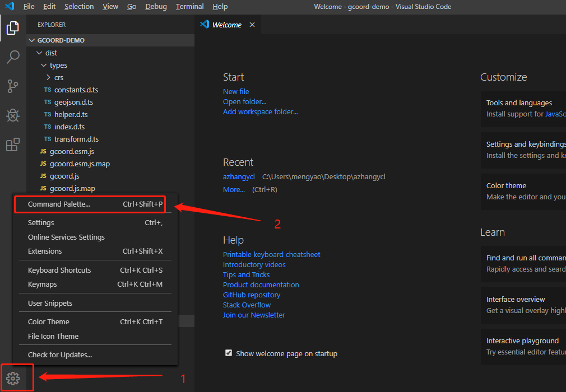Click the New file link
The width and height of the screenshot is (566, 392).
[x=236, y=92]
